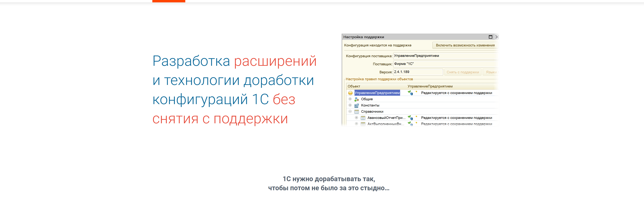
Task: Collapse the Справочники tree node
Action: click(x=350, y=112)
